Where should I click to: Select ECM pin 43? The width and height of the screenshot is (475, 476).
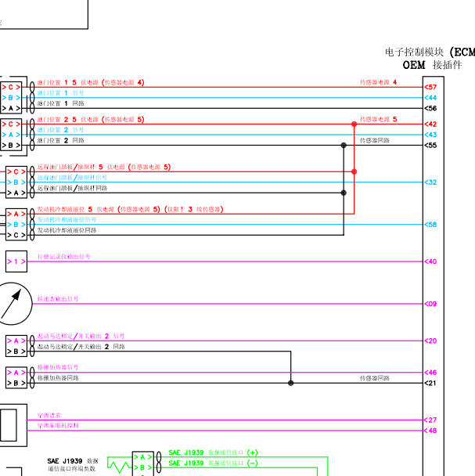pos(430,135)
